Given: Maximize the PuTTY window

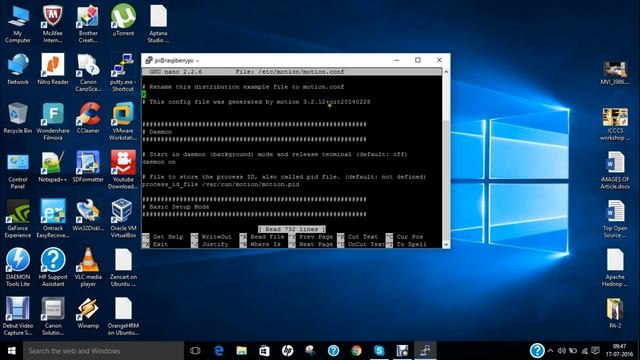Looking at the screenshot, I should point(418,60).
